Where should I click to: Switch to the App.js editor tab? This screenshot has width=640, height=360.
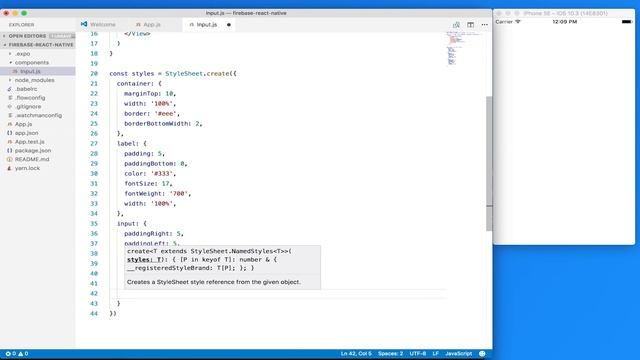tap(148, 24)
